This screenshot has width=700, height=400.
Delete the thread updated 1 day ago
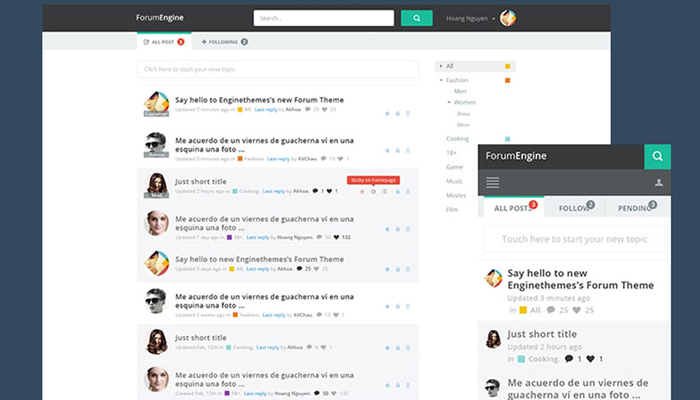coord(408,229)
